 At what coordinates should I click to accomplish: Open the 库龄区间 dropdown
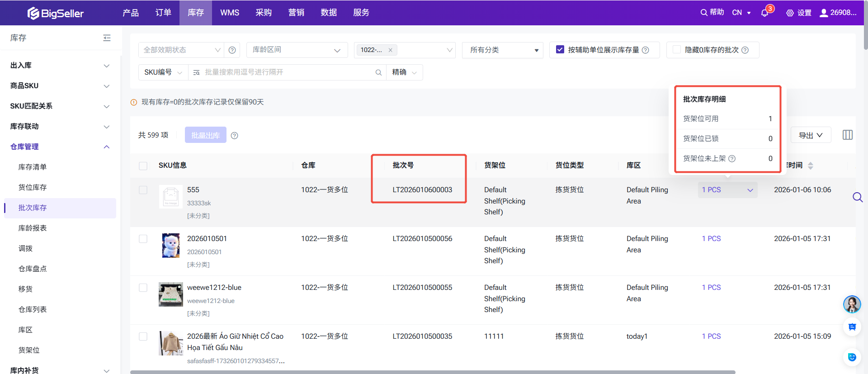click(x=297, y=50)
